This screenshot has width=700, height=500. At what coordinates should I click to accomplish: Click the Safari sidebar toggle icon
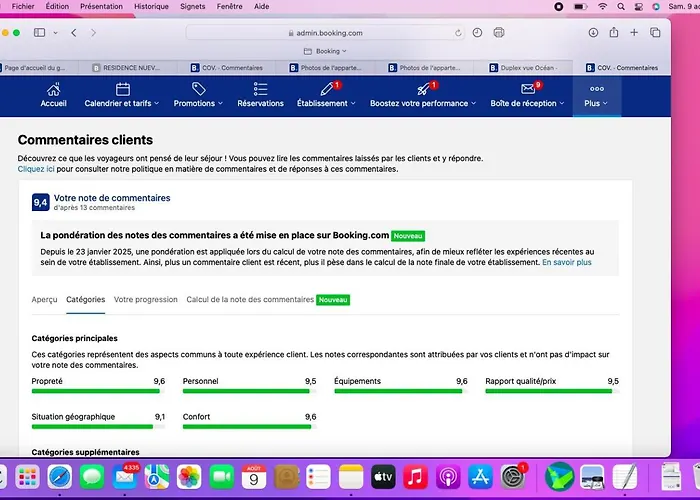point(40,32)
